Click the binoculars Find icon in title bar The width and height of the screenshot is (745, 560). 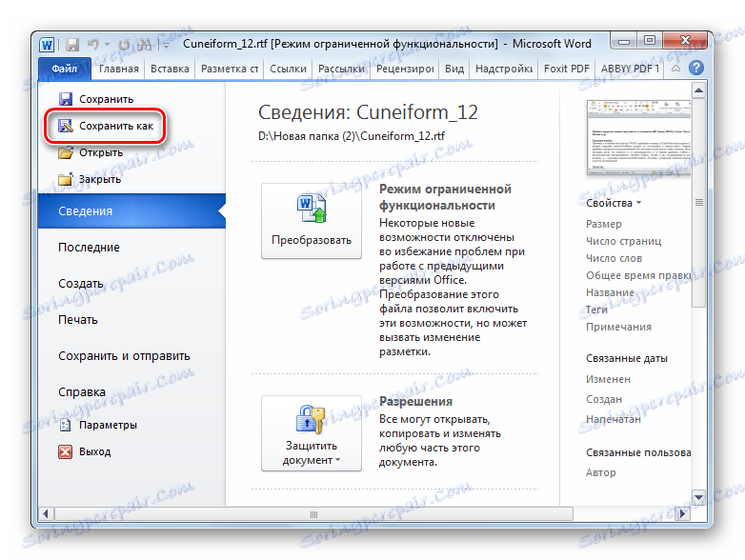pos(145,45)
